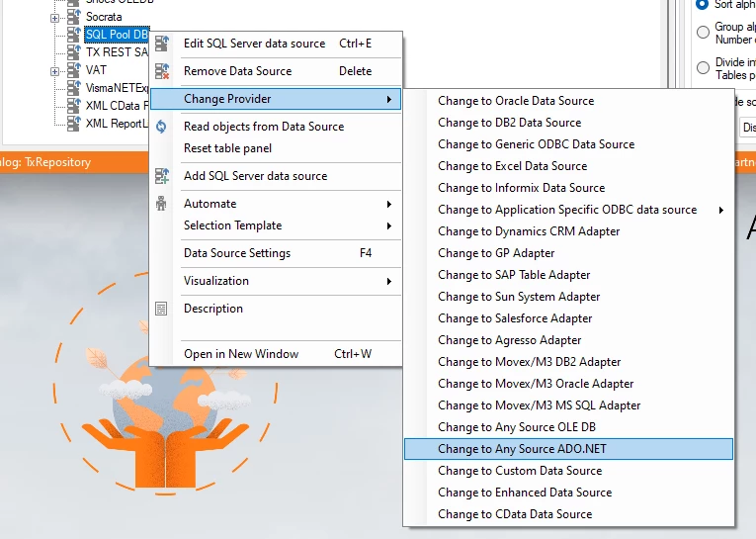Select Add SQL Server data source
The image size is (756, 539).
tap(276, 176)
